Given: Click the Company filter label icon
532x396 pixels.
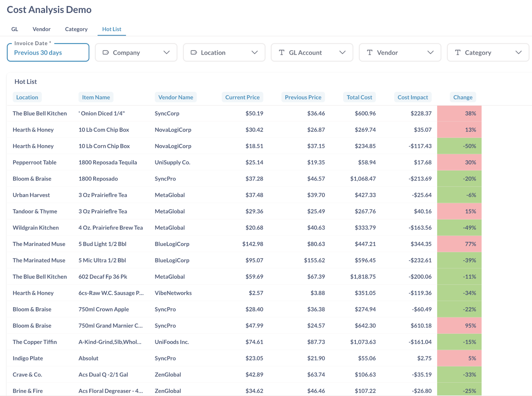Looking at the screenshot, I should [106, 52].
